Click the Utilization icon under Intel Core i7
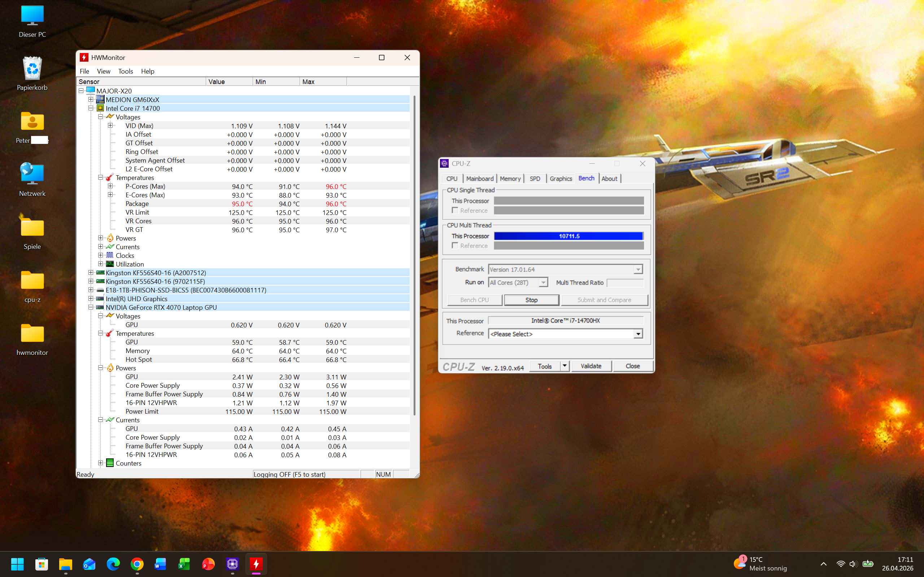The image size is (924, 577). [x=110, y=264]
